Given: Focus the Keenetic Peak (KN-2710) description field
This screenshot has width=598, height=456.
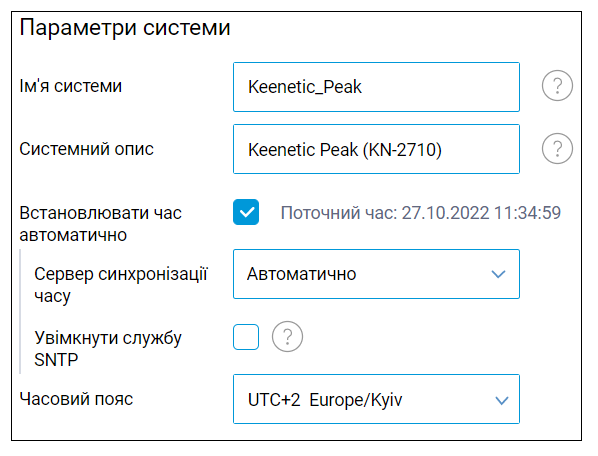Looking at the screenshot, I should [376, 149].
